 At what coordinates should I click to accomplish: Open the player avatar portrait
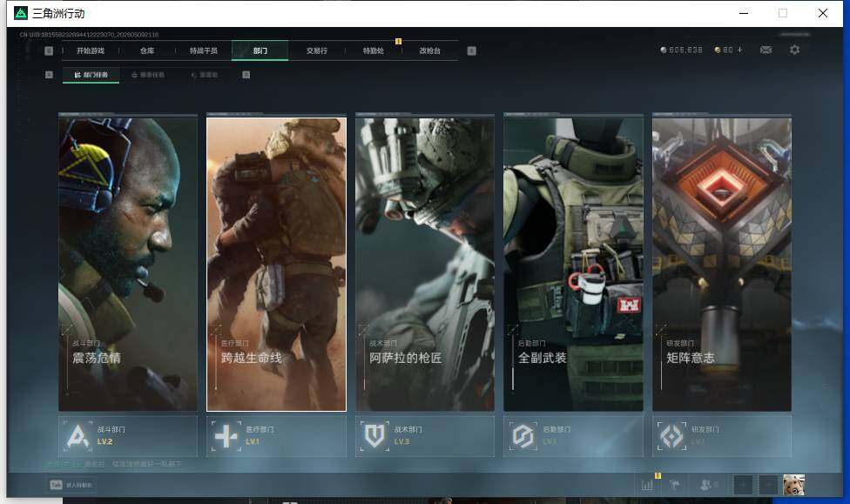point(793,485)
